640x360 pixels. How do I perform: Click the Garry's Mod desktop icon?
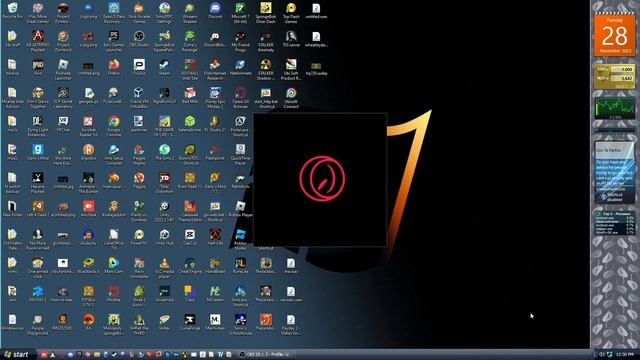[x=38, y=153]
